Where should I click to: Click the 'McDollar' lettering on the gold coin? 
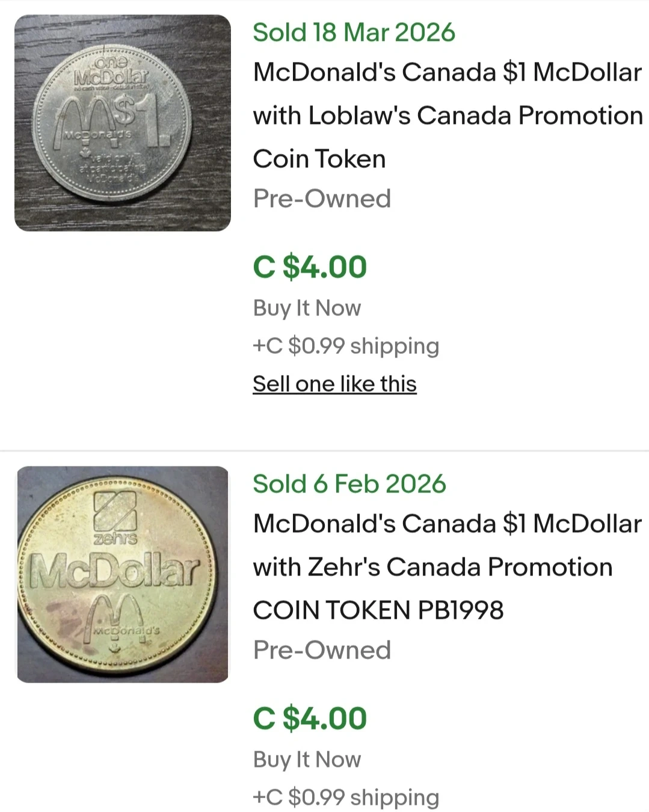point(114,570)
